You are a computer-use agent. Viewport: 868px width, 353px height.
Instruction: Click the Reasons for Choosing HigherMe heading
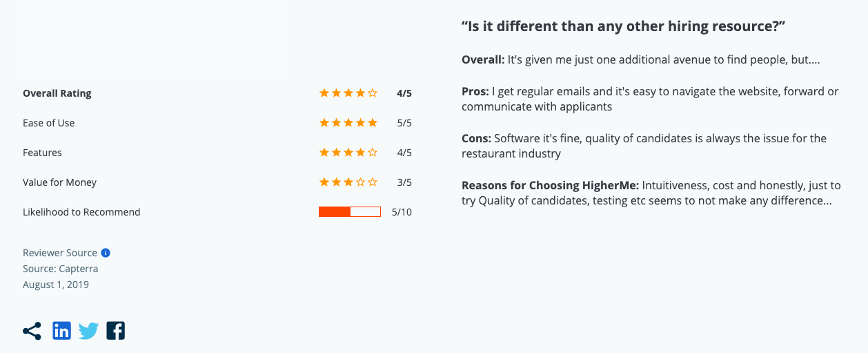551,185
